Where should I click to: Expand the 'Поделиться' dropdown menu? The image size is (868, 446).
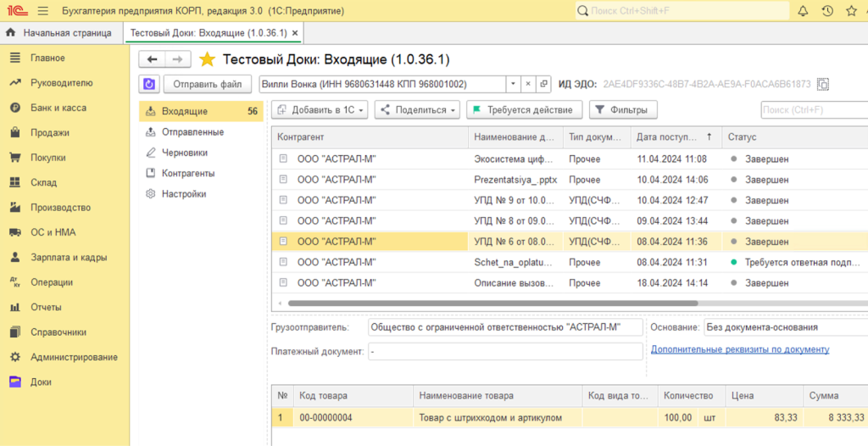pyautogui.click(x=416, y=109)
